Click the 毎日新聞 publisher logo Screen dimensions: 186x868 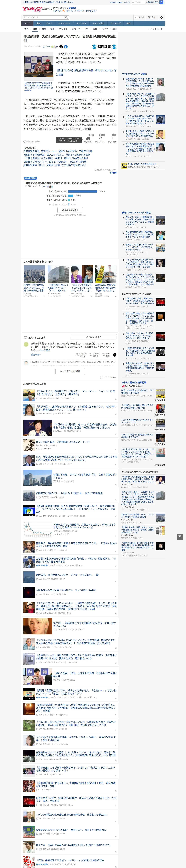click(104, 47)
